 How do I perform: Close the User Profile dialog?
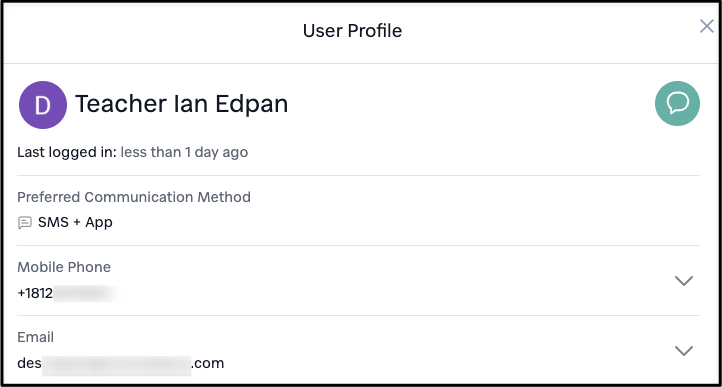point(706,26)
